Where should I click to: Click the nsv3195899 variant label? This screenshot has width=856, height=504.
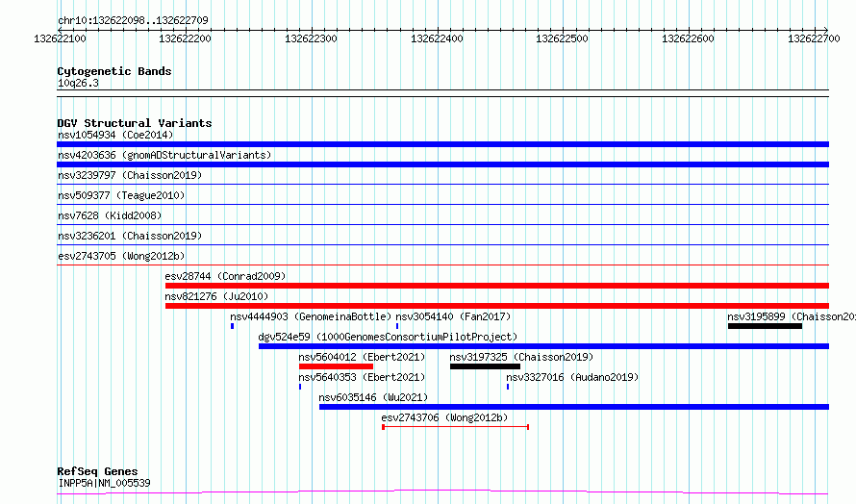[792, 316]
